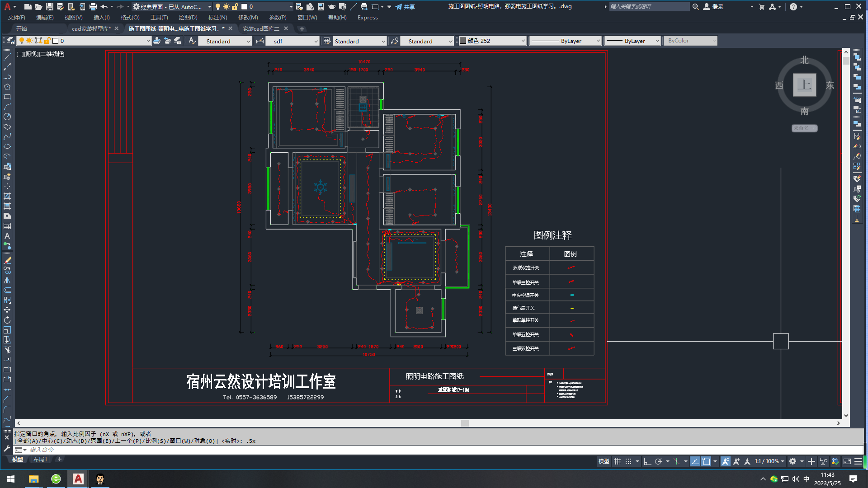Select the Multiline Text tool
Screen dimensions: 868x488
(x=7, y=236)
